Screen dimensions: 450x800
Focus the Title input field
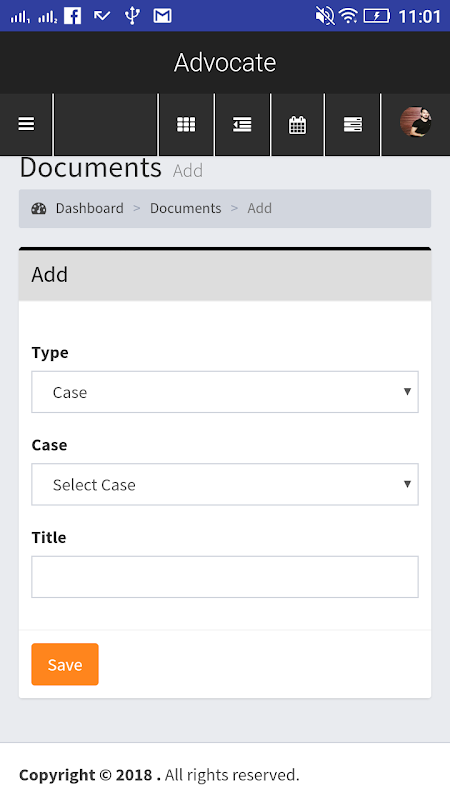click(225, 577)
